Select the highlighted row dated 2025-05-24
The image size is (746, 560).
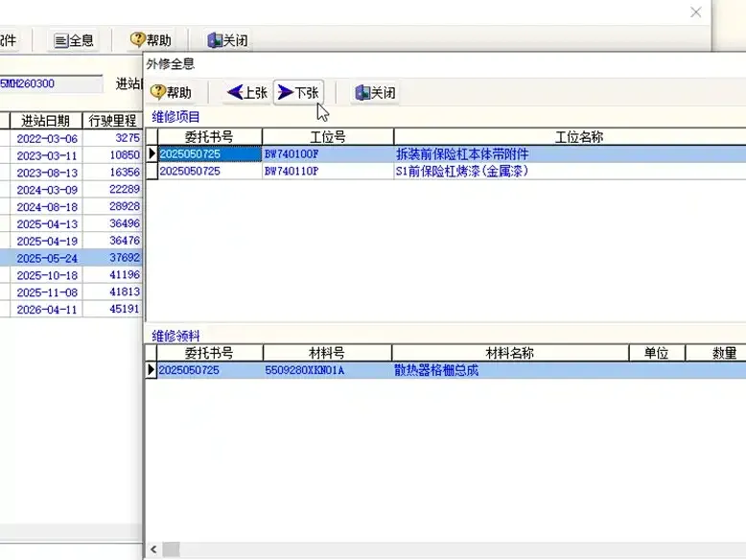71,258
